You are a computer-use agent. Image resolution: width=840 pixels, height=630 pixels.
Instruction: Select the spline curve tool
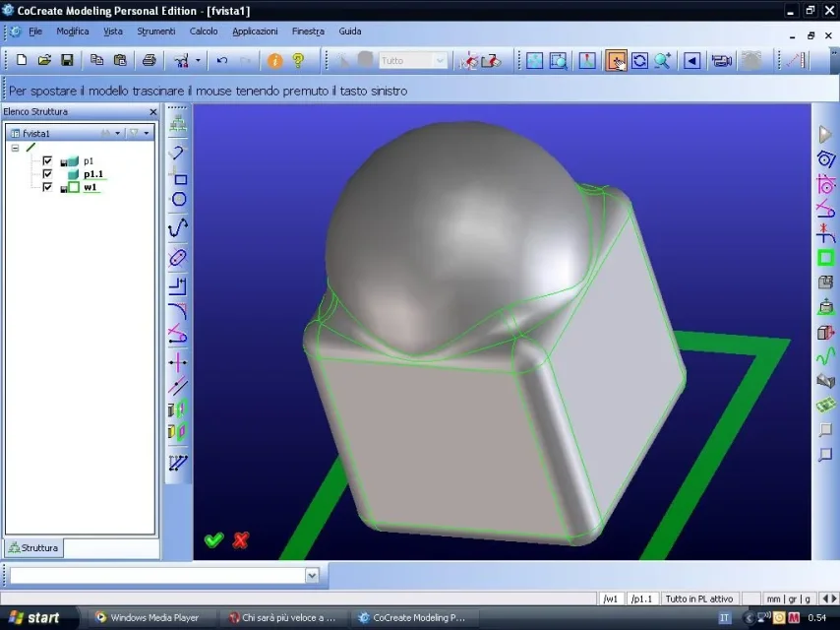[178, 227]
